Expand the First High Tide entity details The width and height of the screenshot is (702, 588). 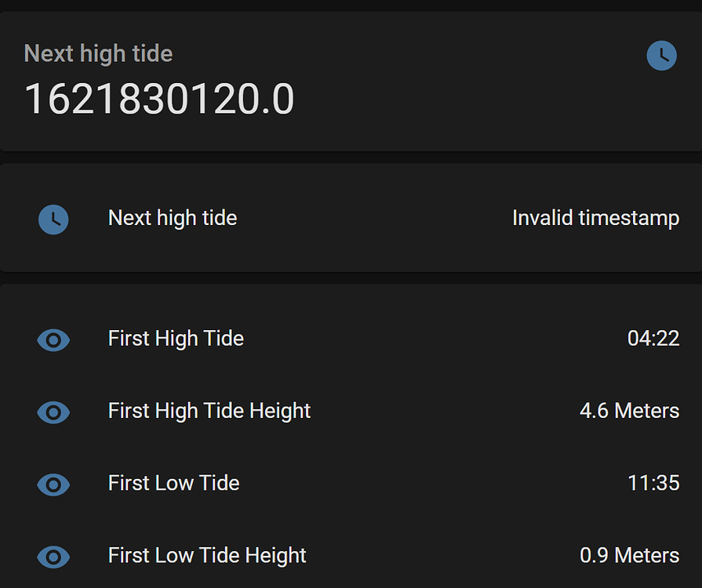176,339
